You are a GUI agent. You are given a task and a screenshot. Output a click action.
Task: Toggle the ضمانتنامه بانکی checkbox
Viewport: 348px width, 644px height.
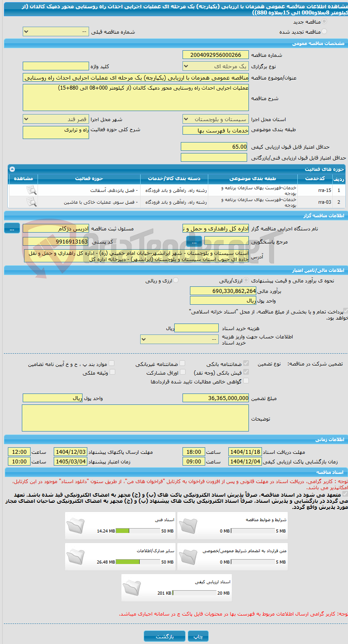coord(246,364)
